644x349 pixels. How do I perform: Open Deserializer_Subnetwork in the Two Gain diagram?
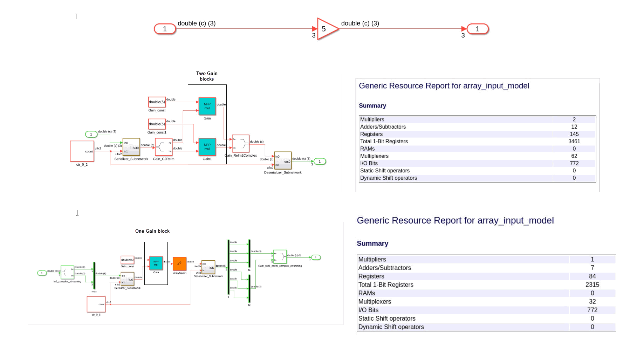283,160
